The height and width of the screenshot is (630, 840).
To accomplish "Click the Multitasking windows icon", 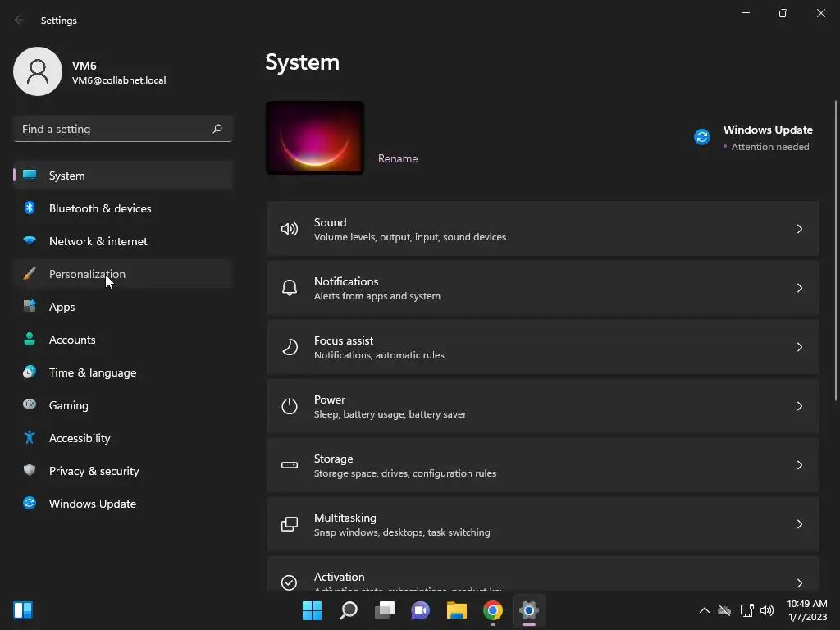I will [x=290, y=524].
